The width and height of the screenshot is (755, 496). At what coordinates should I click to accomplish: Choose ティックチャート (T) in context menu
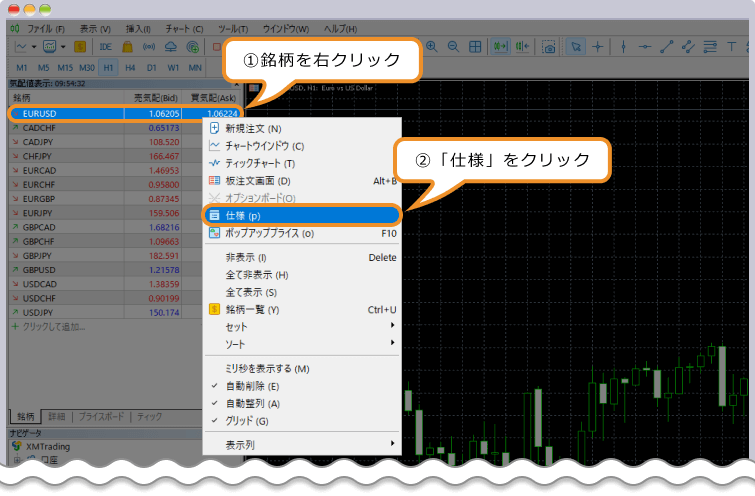302,163
